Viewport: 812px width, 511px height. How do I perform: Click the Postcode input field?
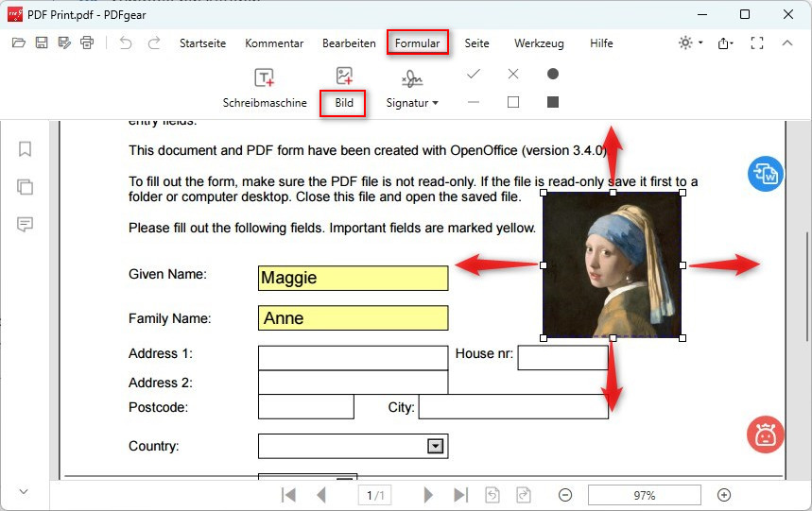click(x=306, y=406)
